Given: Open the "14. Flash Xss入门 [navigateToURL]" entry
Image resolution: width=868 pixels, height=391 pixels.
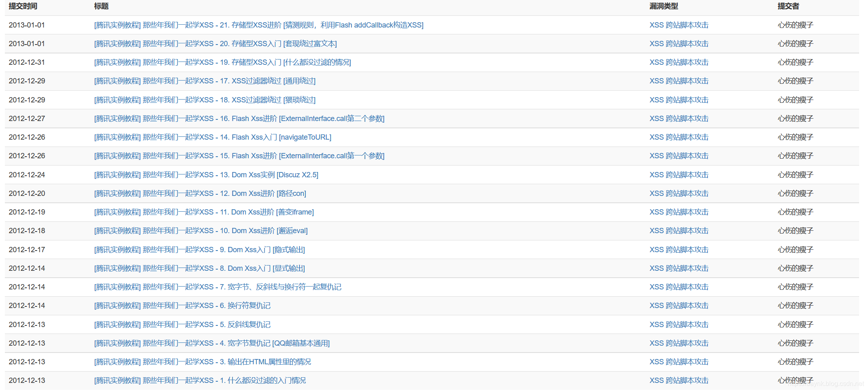Looking at the screenshot, I should click(212, 137).
